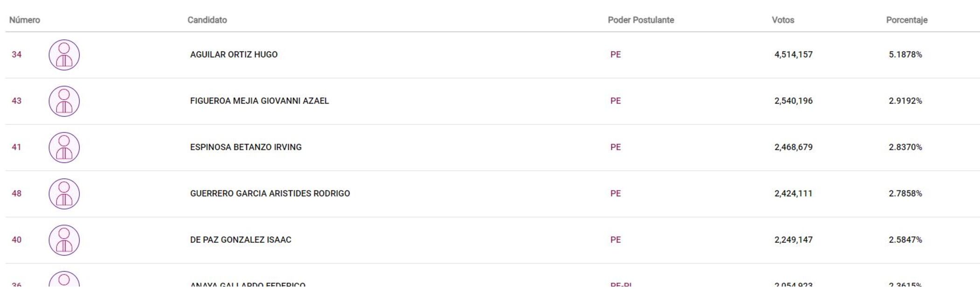Click DE PAZ GONZALEZ ISAAC name

tap(240, 240)
